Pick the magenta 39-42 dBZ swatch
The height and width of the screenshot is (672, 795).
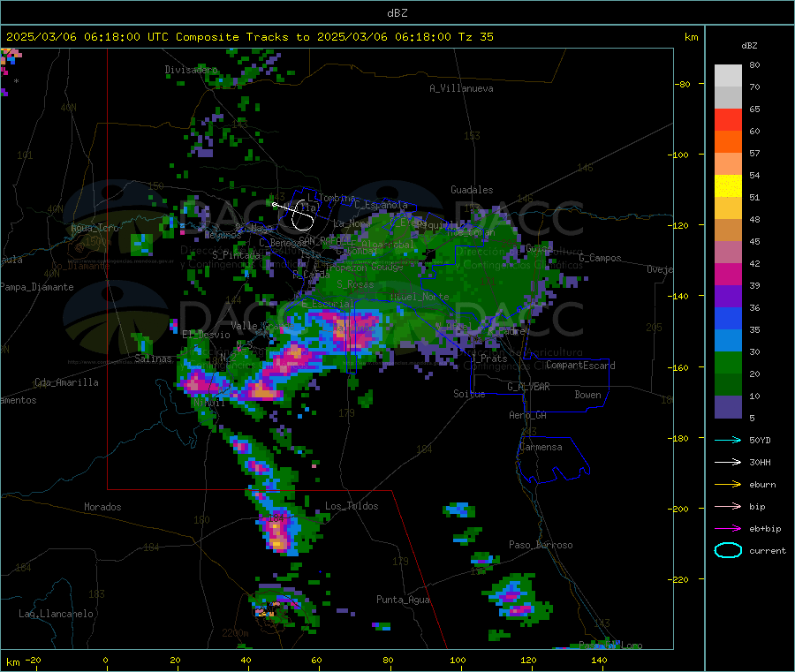pyautogui.click(x=728, y=274)
